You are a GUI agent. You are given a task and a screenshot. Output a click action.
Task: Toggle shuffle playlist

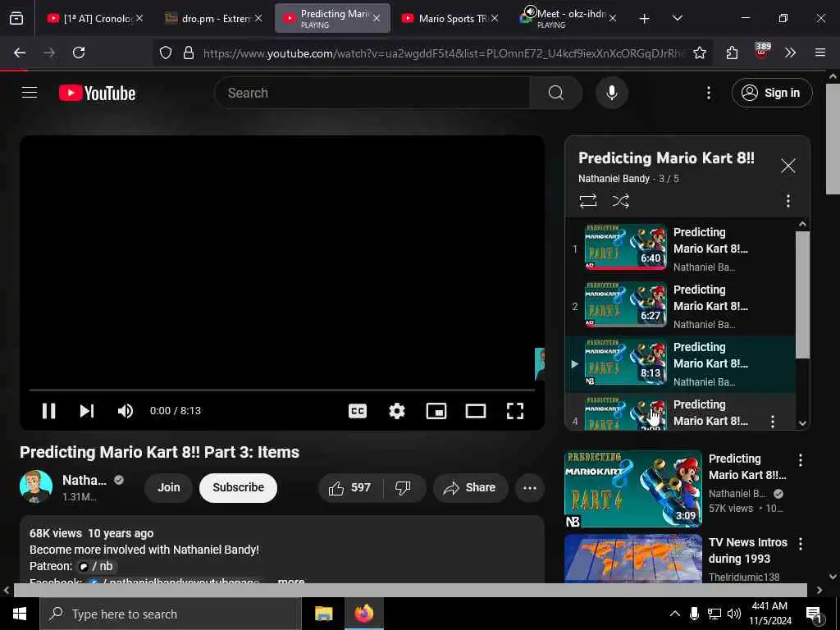point(620,201)
